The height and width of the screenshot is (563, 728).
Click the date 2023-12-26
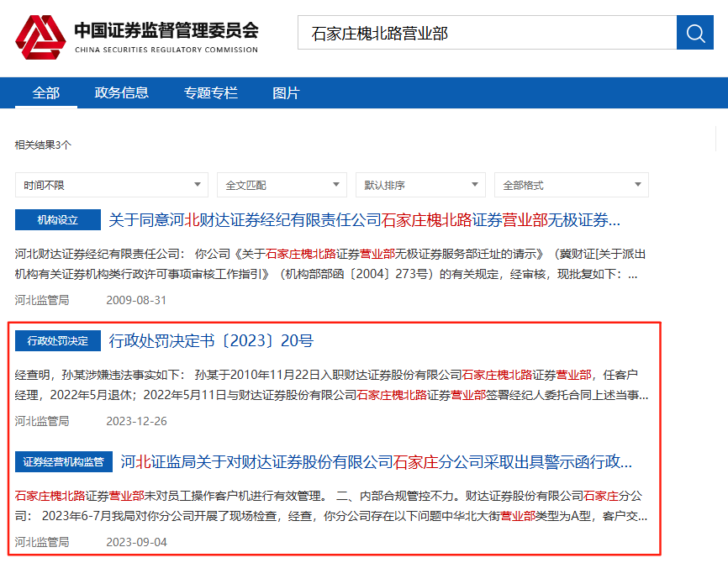coord(136,422)
